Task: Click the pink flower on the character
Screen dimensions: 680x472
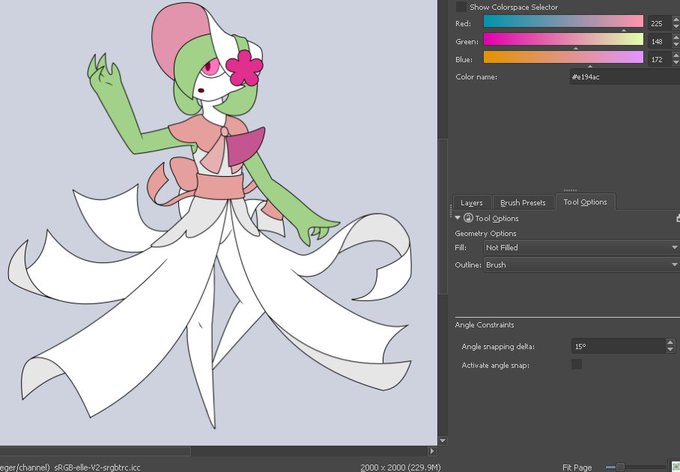Action: coord(244,68)
